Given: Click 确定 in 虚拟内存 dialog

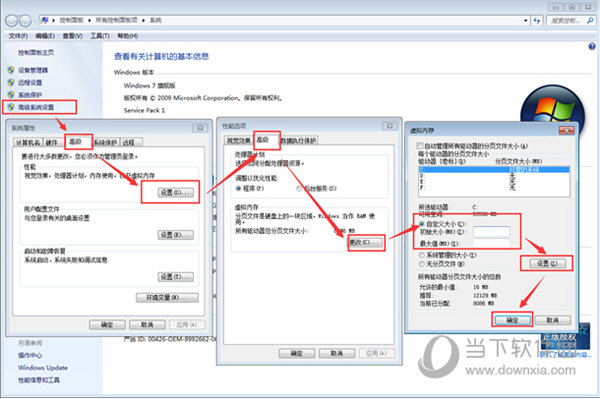Looking at the screenshot, I should click(x=512, y=320).
